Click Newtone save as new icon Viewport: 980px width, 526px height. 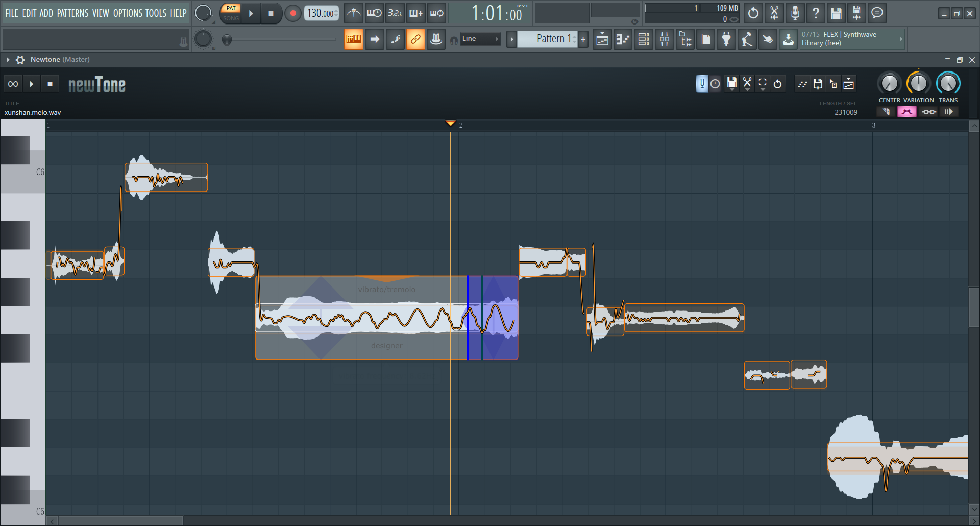(818, 84)
